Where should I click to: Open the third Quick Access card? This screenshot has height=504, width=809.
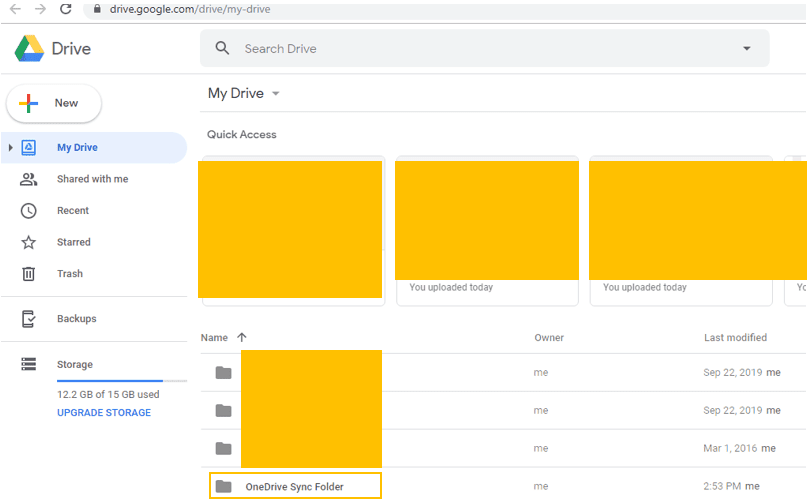pyautogui.click(x=681, y=231)
